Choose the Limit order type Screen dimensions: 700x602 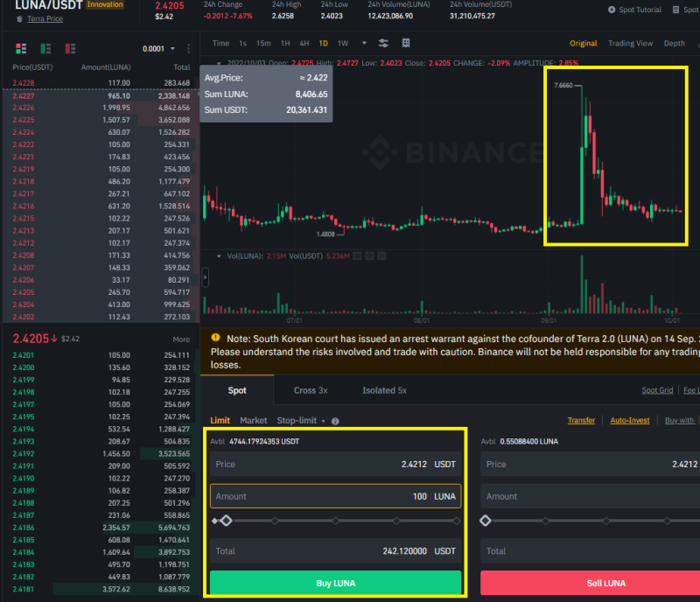pyautogui.click(x=220, y=421)
